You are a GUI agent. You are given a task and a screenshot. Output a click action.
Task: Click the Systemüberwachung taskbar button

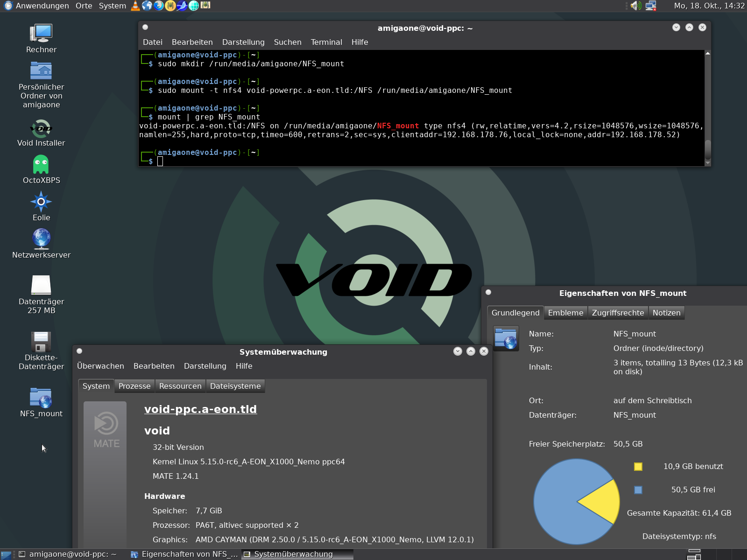tap(297, 554)
